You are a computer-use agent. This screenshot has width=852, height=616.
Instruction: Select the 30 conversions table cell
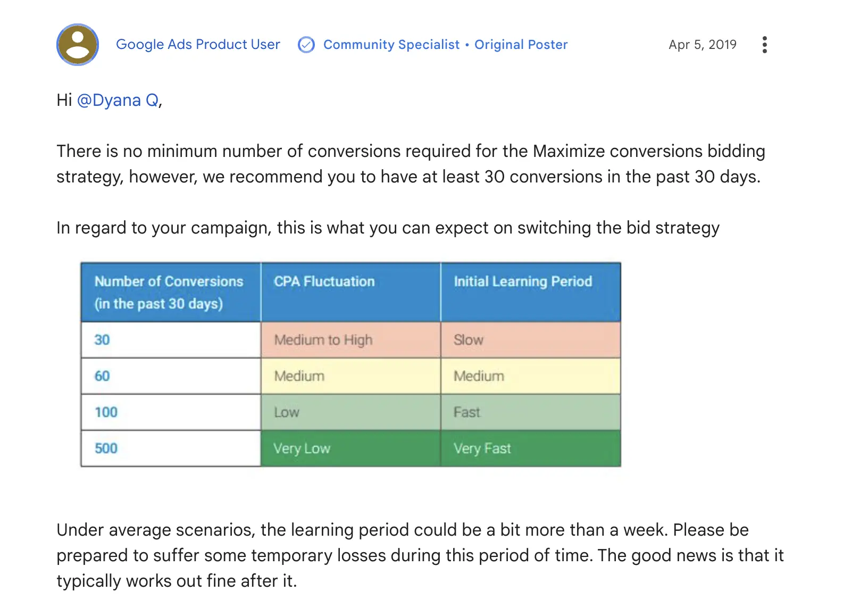[170, 340]
